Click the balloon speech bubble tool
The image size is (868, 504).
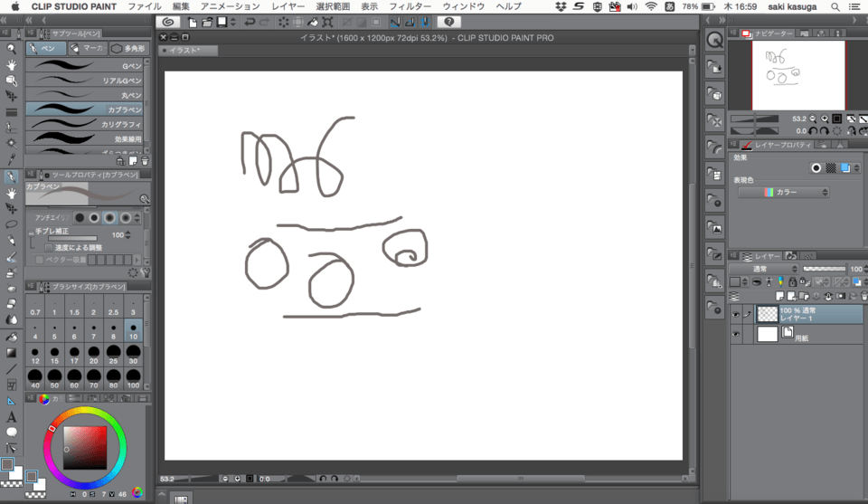point(12,433)
